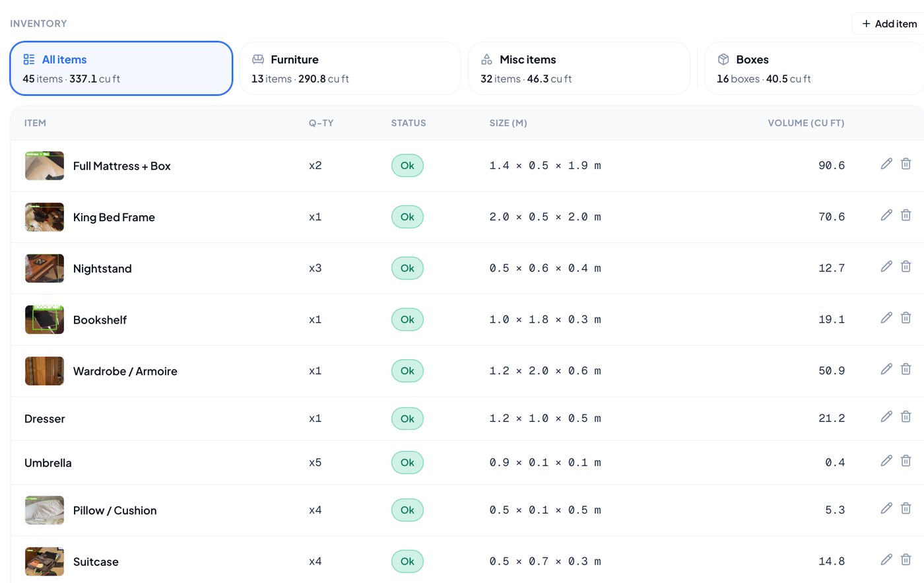Delete the Wardrobe / Armoire row

906,369
